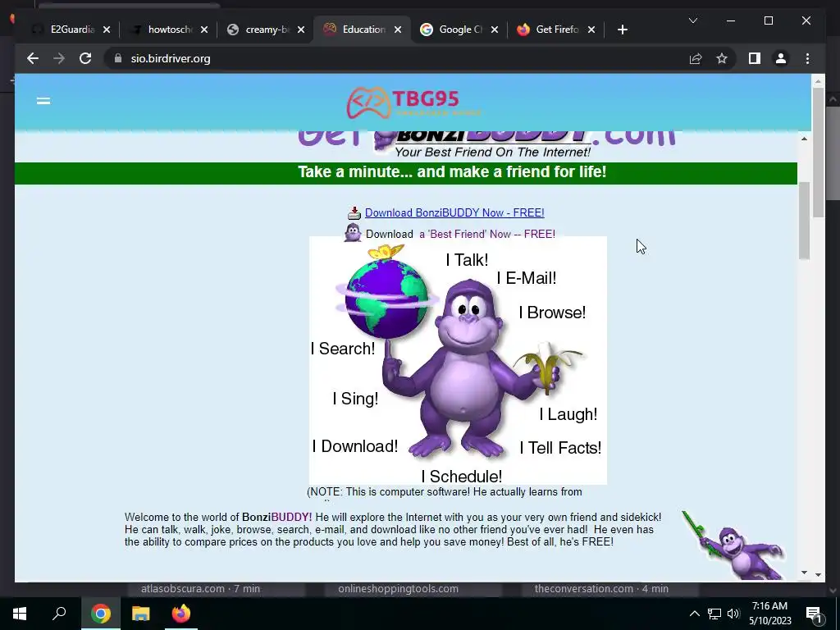Viewport: 840px width, 630px height.
Task: Click the 'Take a minute...' green banner
Action: (x=406, y=173)
